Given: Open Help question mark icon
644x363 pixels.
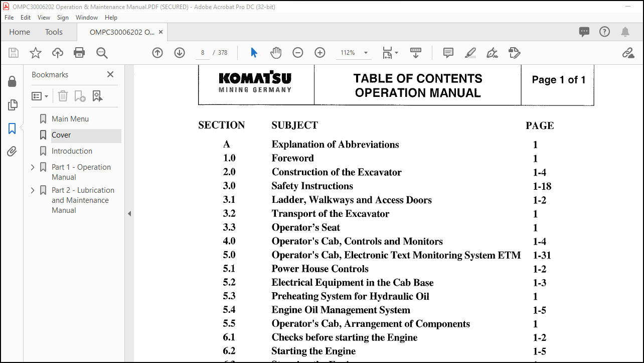Looking at the screenshot, I should (605, 32).
